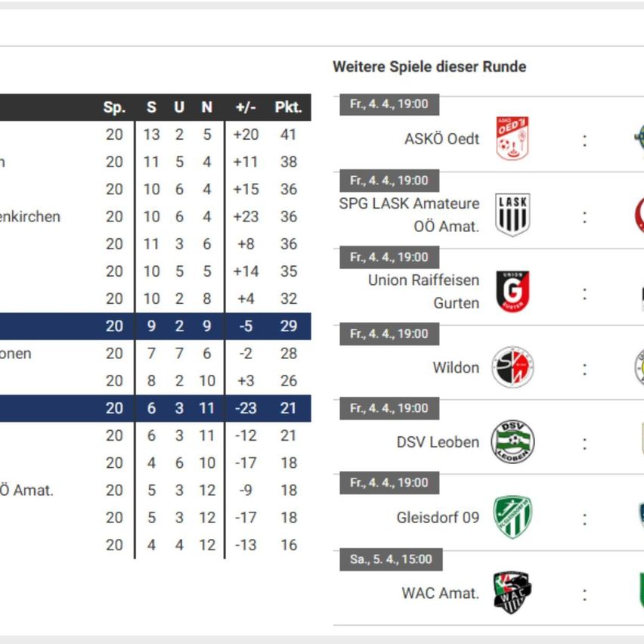644x644 pixels.
Task: Click the ASKÖ Oedt club logo
Action: click(x=512, y=138)
